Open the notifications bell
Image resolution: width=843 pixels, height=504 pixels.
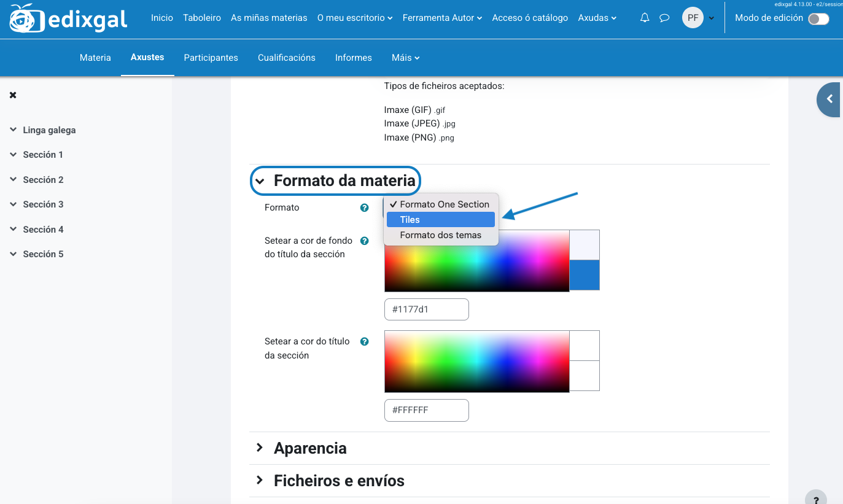[x=645, y=18]
